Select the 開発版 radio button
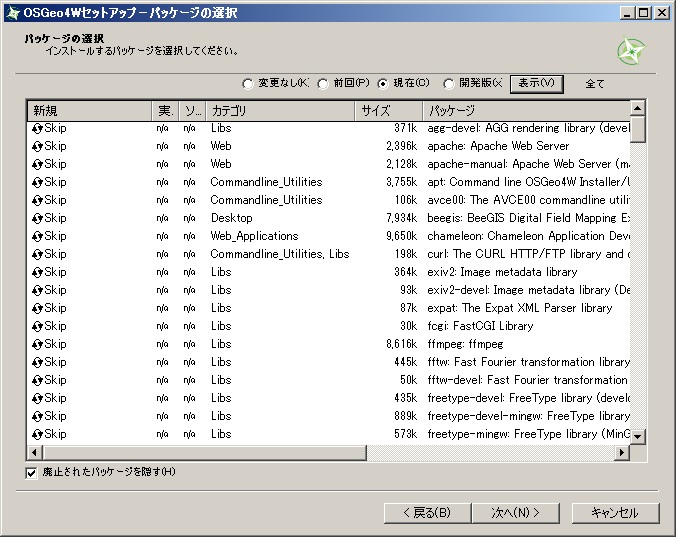The height and width of the screenshot is (537, 676). [449, 84]
